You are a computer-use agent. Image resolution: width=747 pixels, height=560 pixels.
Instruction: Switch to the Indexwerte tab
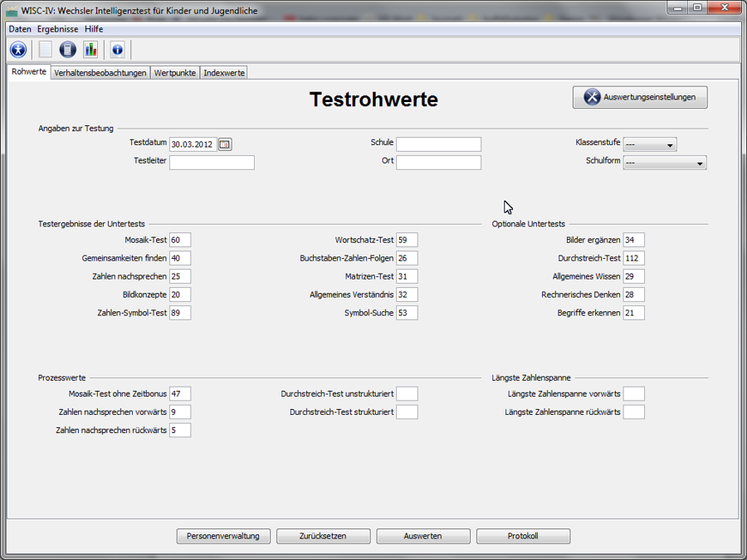click(x=224, y=73)
